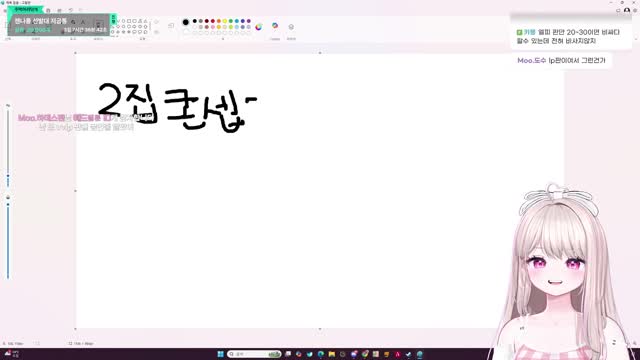
Task: Choose the yellow swatch in top palette row
Action: click(x=224, y=21)
